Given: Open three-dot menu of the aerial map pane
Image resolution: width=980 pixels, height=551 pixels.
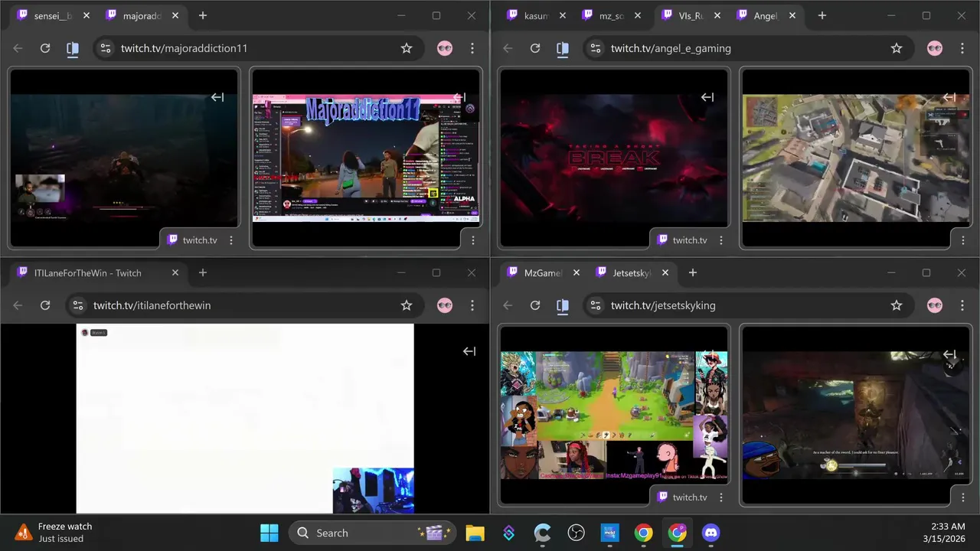Looking at the screenshot, I should tap(963, 240).
